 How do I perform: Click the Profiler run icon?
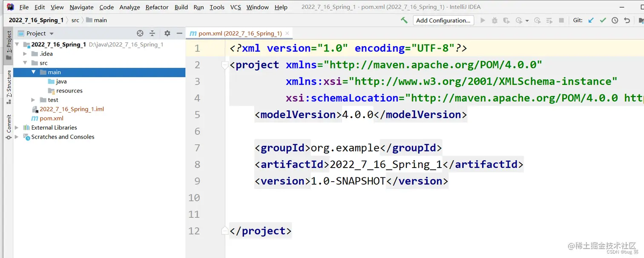point(519,20)
